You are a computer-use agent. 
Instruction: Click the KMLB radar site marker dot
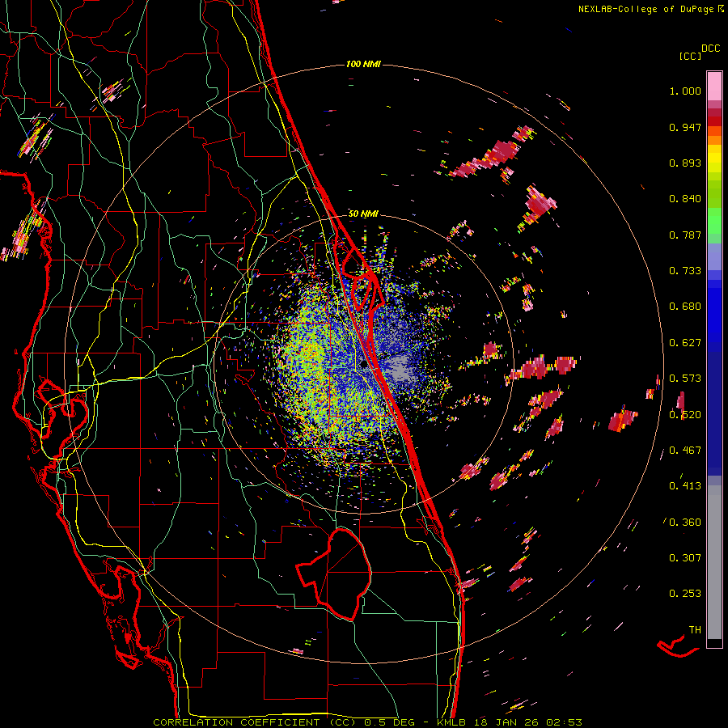click(x=365, y=366)
